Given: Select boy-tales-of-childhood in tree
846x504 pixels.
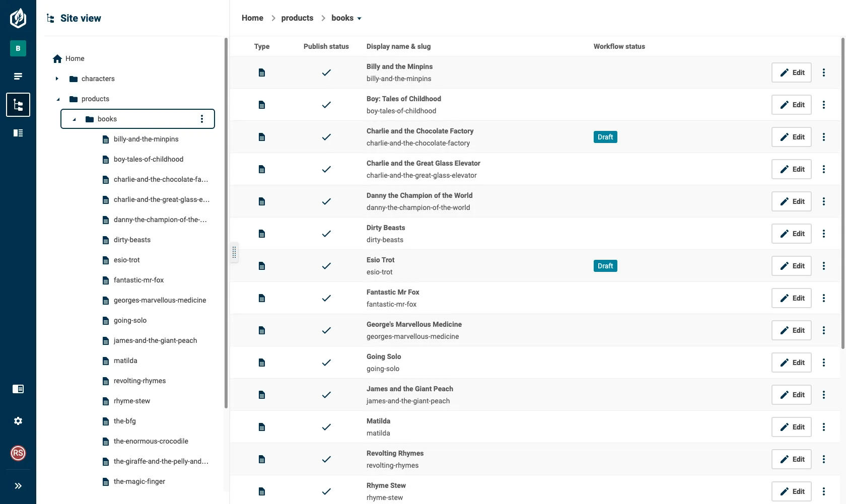Looking at the screenshot, I should 149,159.
